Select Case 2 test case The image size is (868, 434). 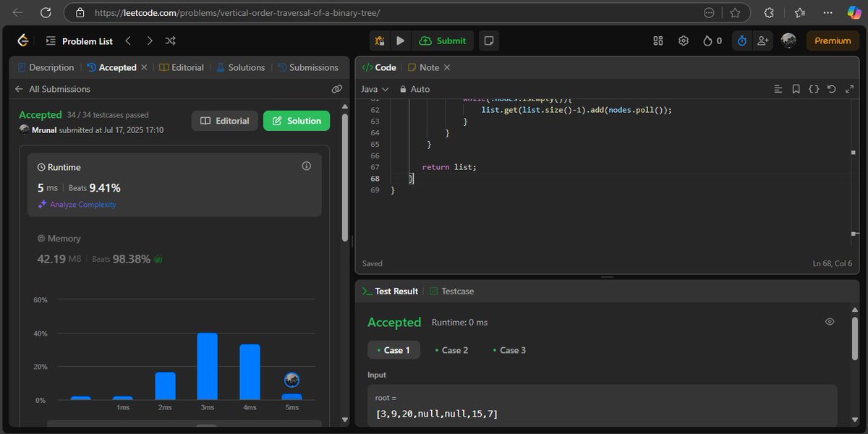pyautogui.click(x=451, y=350)
